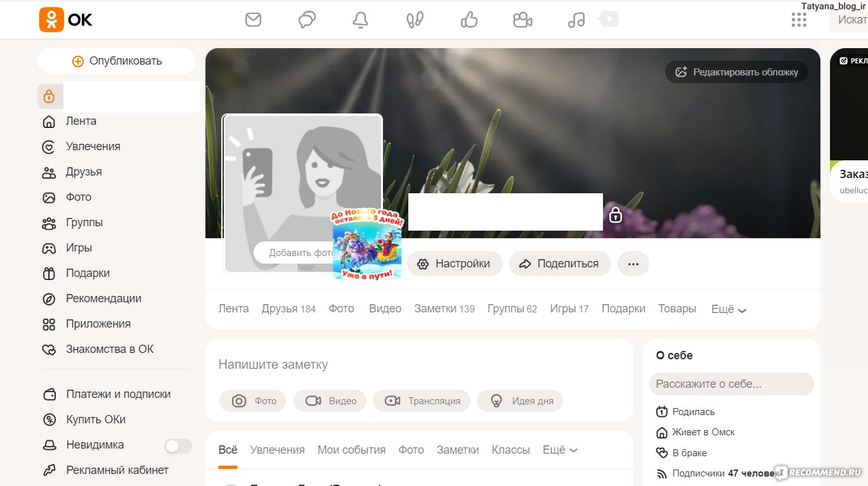Click Редактировать обложку on cover photo

coord(736,72)
